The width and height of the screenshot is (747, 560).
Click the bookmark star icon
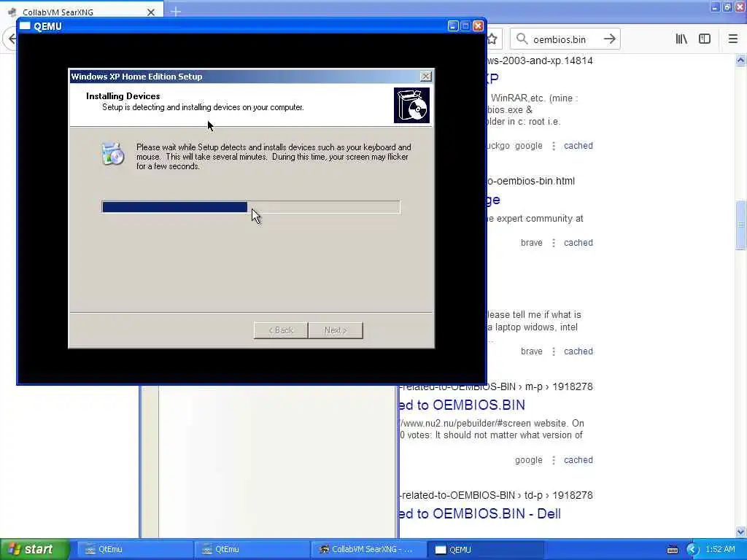pyautogui.click(x=492, y=39)
